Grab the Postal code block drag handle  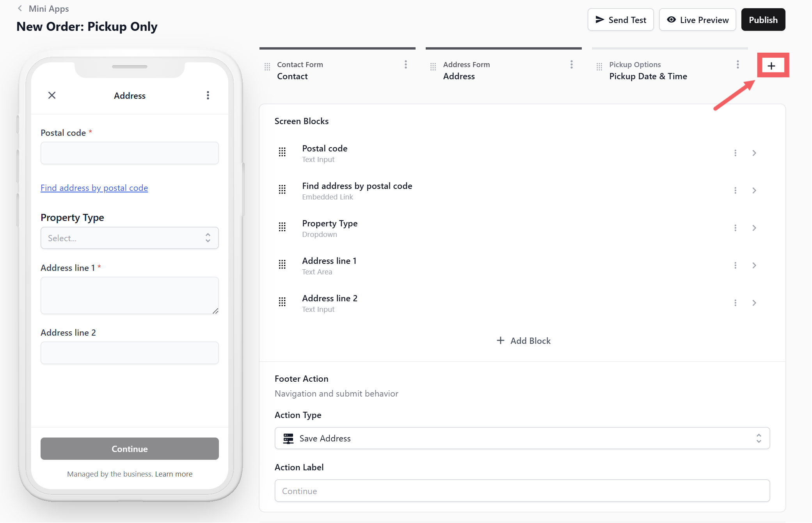[x=282, y=152]
